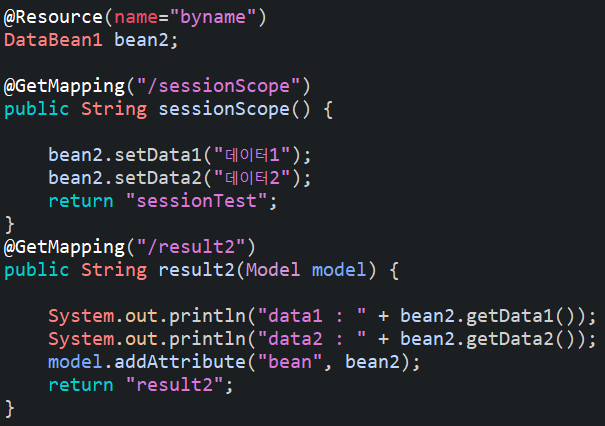This screenshot has height=426, width=605.
Task: Click the name attribute in @Resource
Action: pyautogui.click(x=136, y=17)
